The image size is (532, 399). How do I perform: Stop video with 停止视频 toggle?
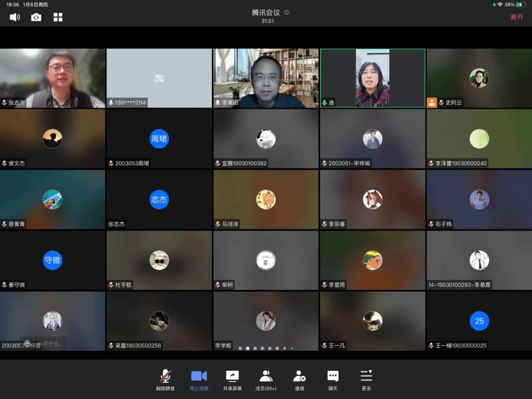click(x=198, y=379)
